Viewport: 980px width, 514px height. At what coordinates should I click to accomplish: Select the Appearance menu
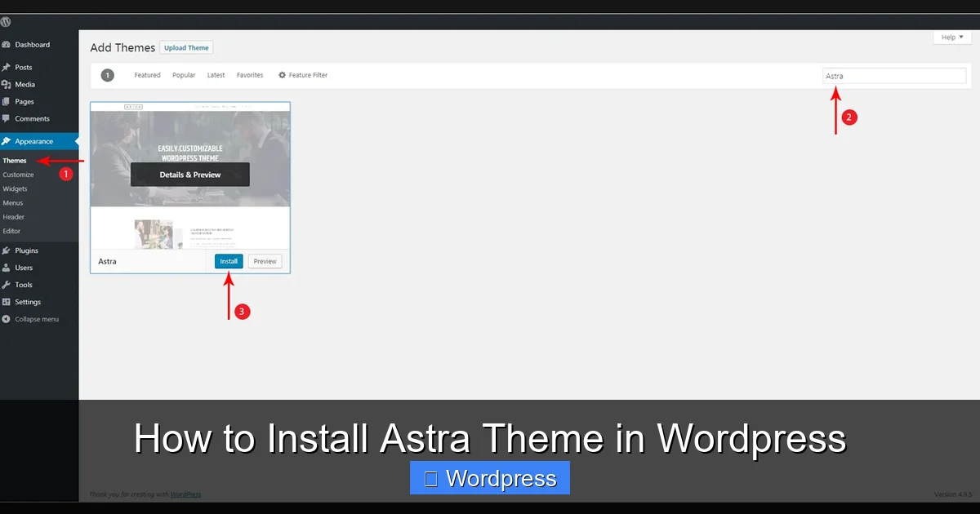[39, 141]
